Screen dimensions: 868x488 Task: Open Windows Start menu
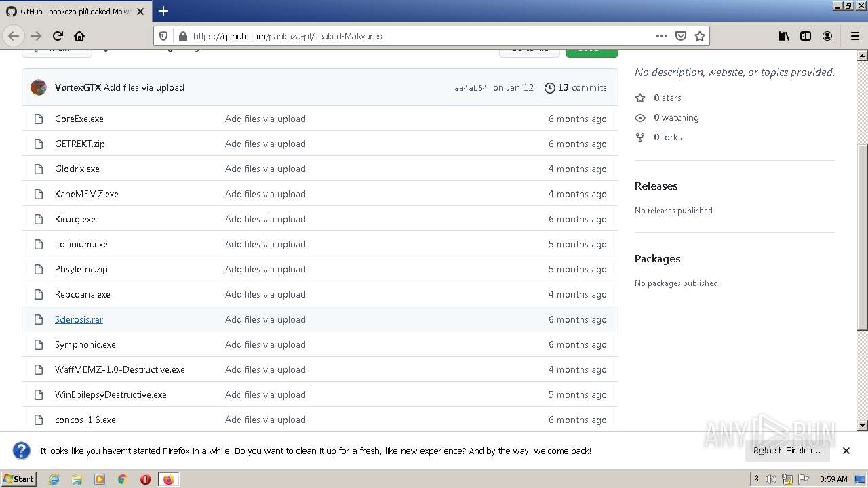point(18,479)
